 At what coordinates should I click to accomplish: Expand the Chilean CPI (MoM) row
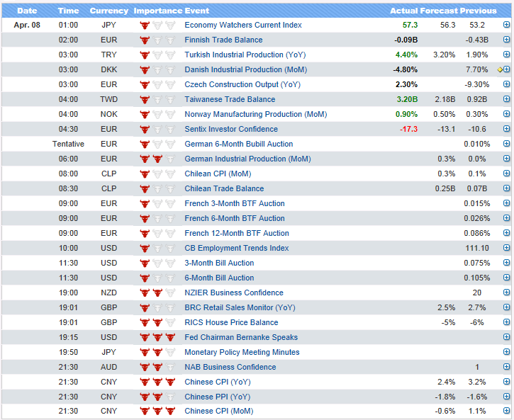click(506, 174)
